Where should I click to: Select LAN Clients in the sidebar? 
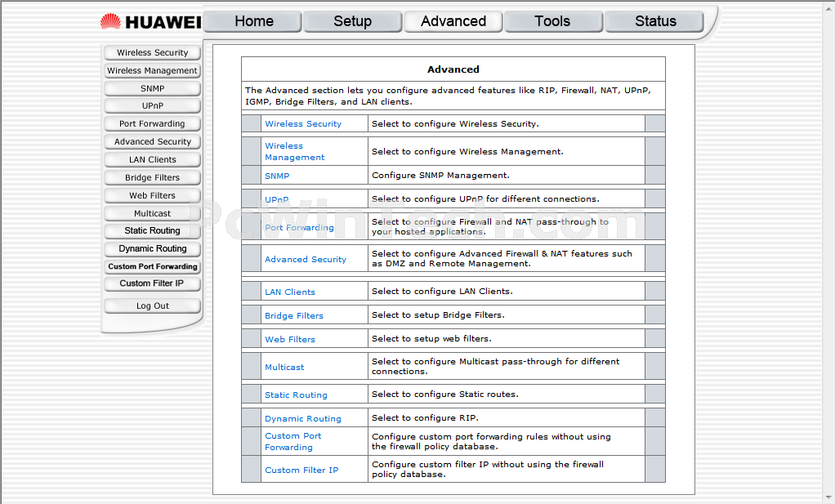click(x=152, y=159)
